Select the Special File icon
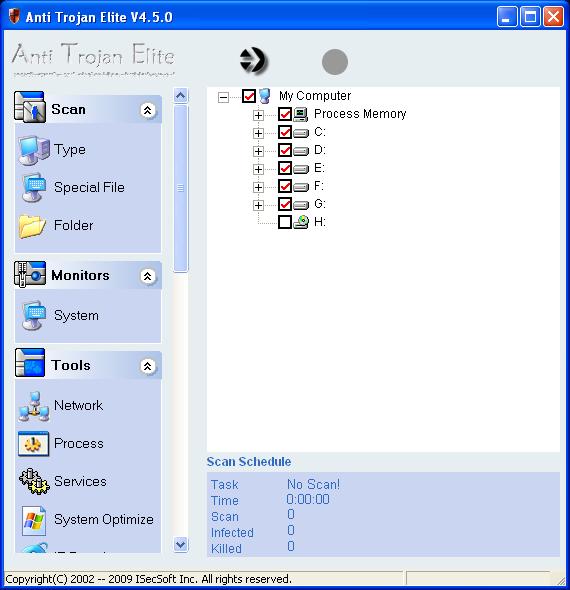570x590 pixels. pos(34,187)
